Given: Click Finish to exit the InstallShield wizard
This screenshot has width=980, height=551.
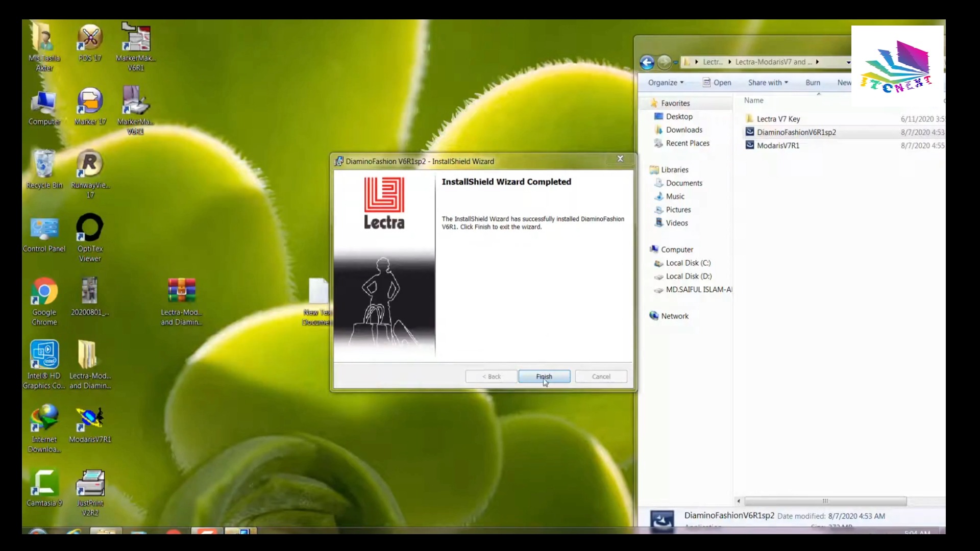Looking at the screenshot, I should point(544,377).
